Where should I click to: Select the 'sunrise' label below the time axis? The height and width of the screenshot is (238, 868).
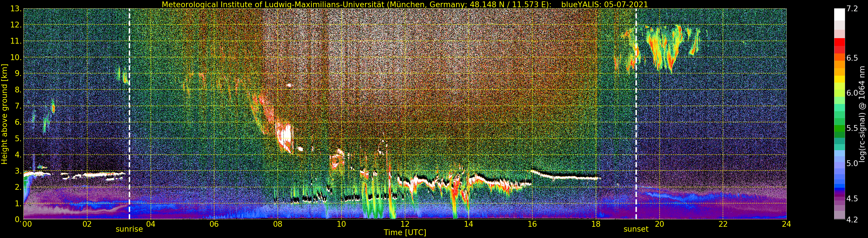129,229
